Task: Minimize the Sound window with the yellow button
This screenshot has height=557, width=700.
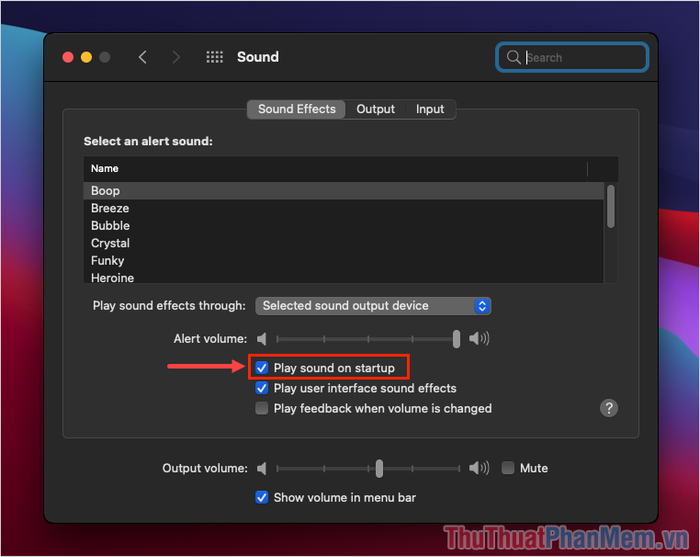Action: point(86,57)
